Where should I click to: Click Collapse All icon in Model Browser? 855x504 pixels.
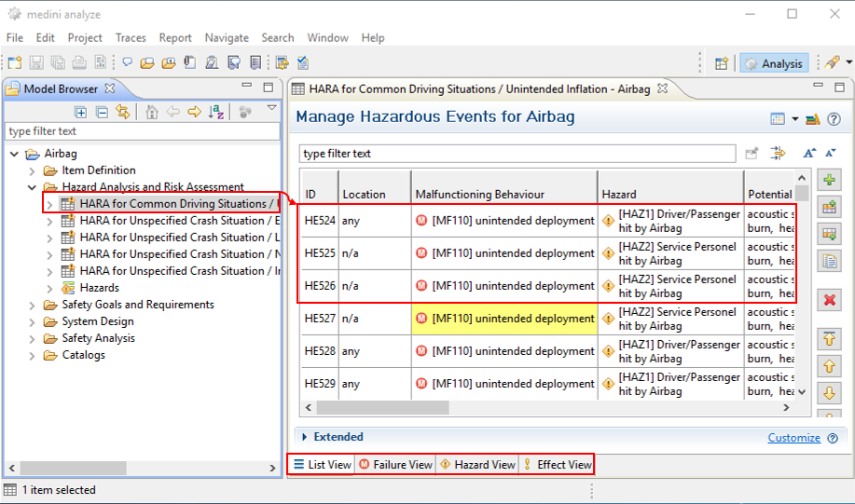(x=102, y=112)
